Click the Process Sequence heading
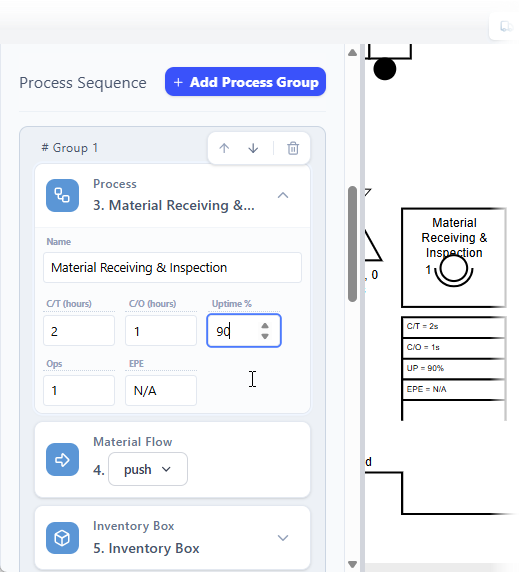The image size is (520, 572). tap(83, 83)
